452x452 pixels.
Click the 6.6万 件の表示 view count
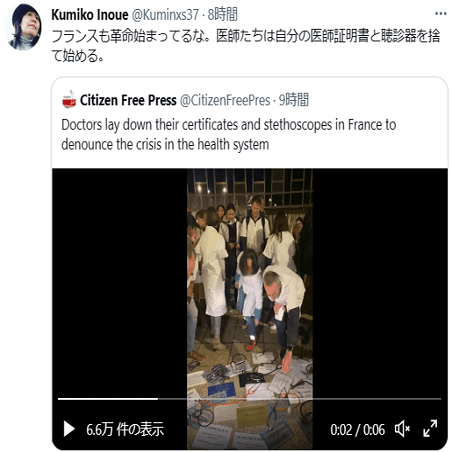click(x=125, y=429)
